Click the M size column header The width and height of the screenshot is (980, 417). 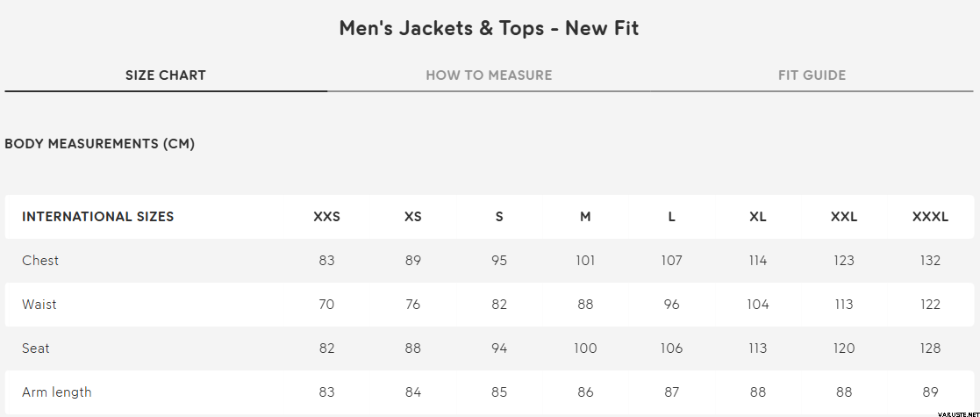[585, 217]
